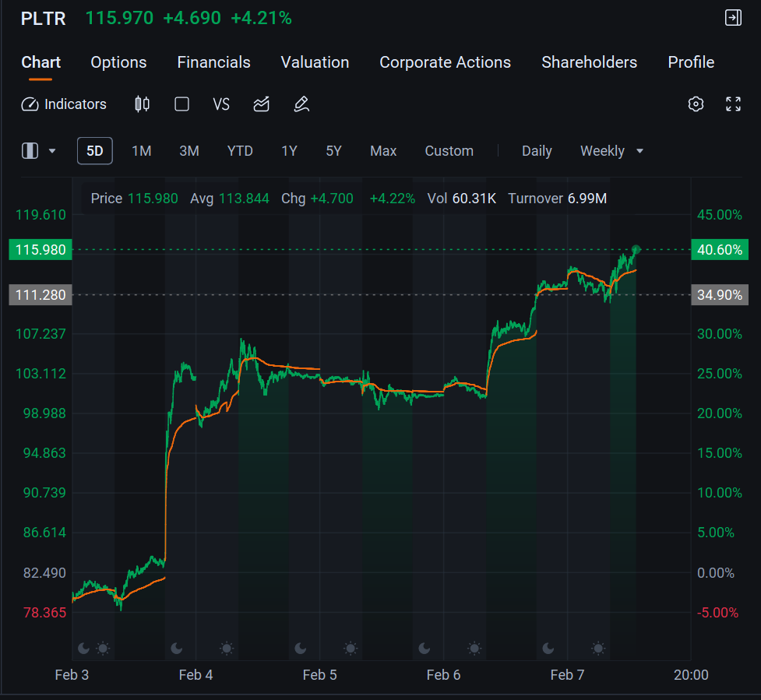Viewport: 761px width, 700px height.
Task: Choose the Custom date range
Action: click(449, 151)
